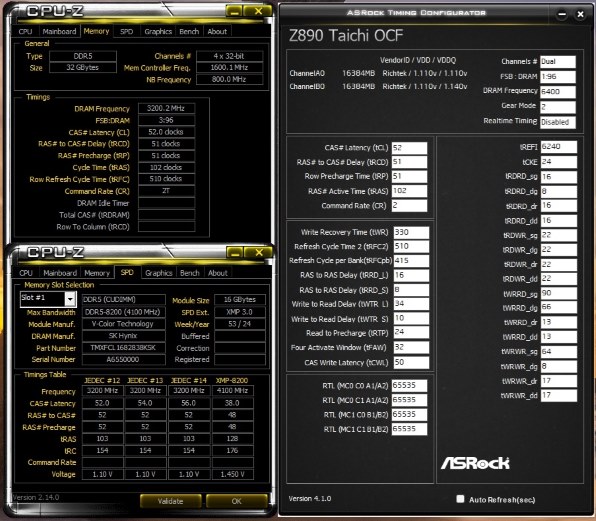
Task: Click the tRRD_L field showing 16
Action: tap(411, 275)
